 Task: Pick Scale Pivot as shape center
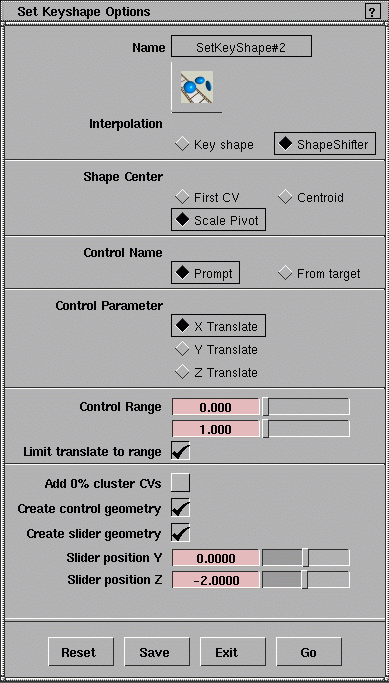[218, 220]
